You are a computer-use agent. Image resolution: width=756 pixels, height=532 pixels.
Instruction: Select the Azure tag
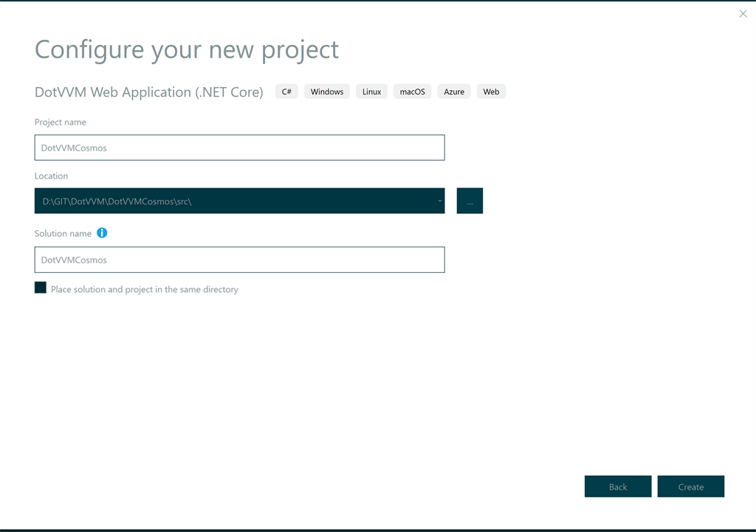point(453,91)
